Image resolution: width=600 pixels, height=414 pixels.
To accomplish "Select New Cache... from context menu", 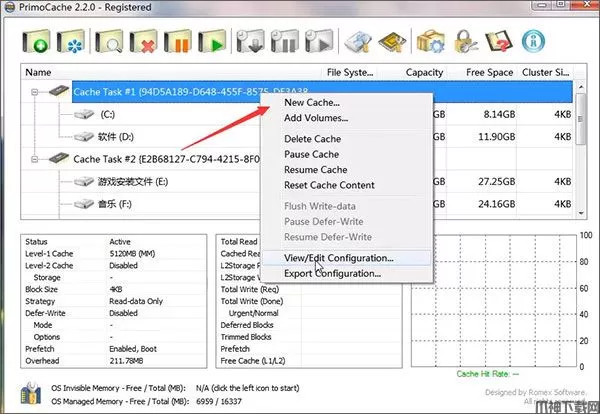I will 312,103.
